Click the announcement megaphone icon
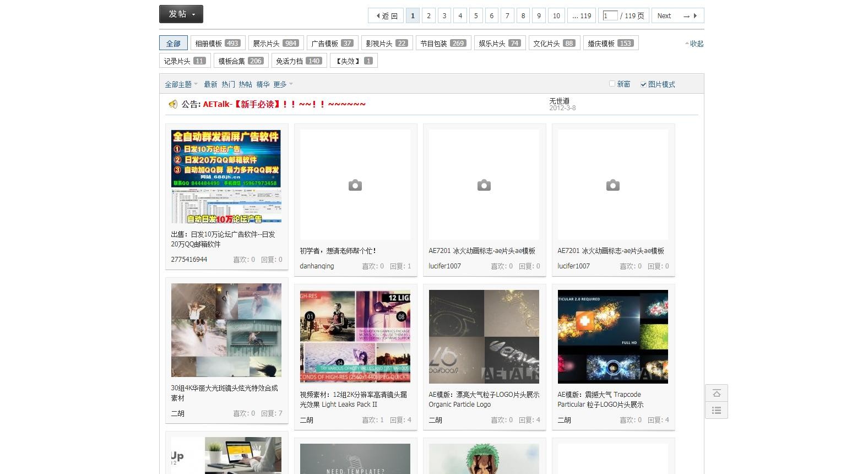This screenshot has height=474, width=868. click(x=173, y=104)
